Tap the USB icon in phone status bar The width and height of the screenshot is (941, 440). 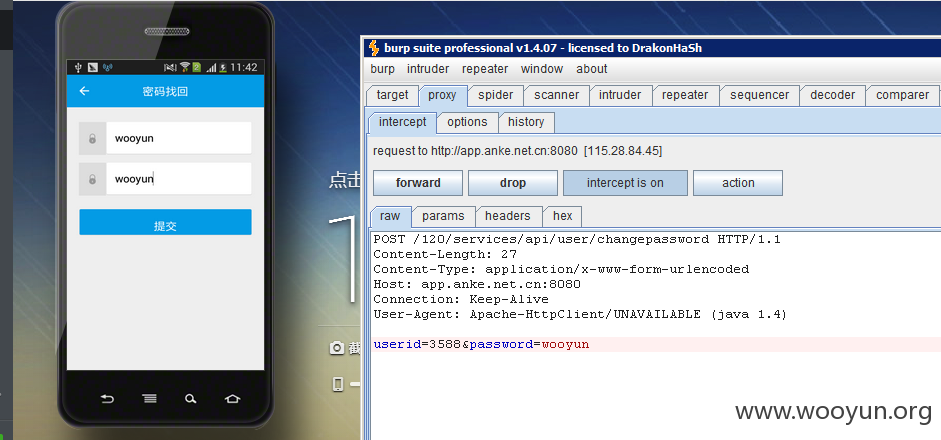pyautogui.click(x=78, y=67)
